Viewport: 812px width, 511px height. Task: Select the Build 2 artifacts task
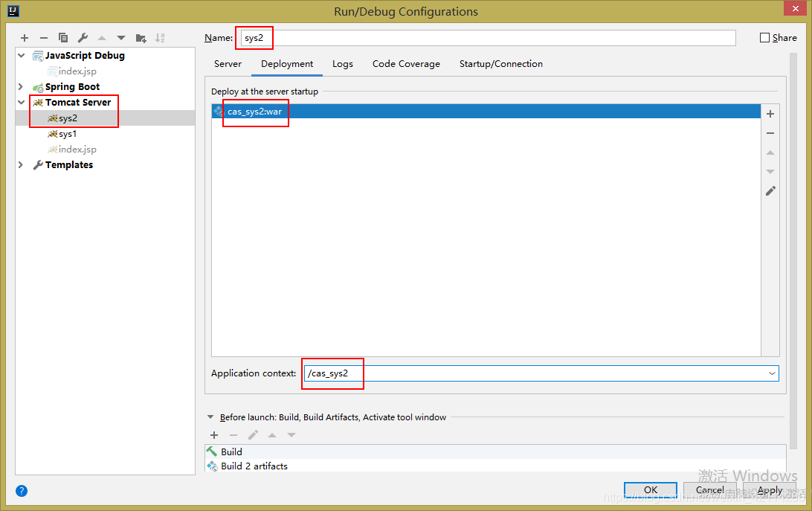click(x=495, y=466)
